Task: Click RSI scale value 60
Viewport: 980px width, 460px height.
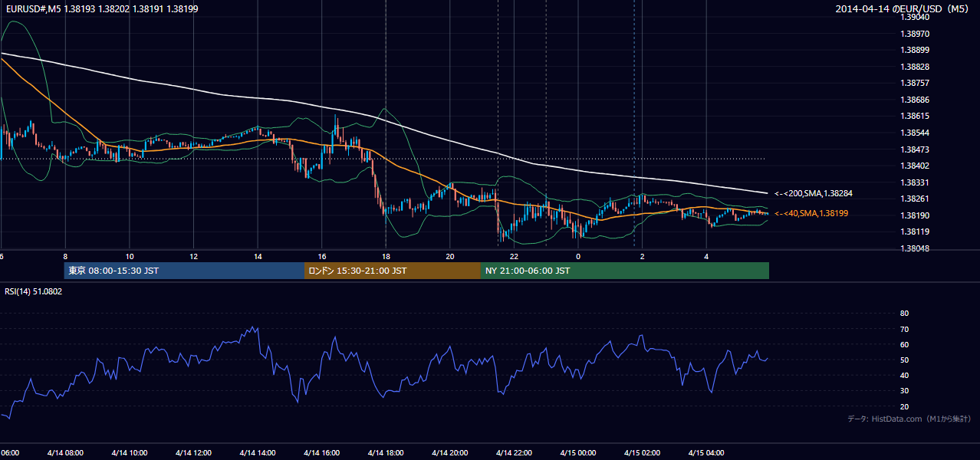Action: click(904, 344)
